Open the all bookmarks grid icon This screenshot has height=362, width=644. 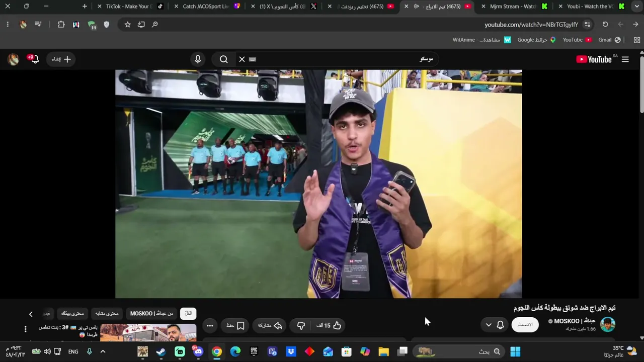click(x=637, y=40)
